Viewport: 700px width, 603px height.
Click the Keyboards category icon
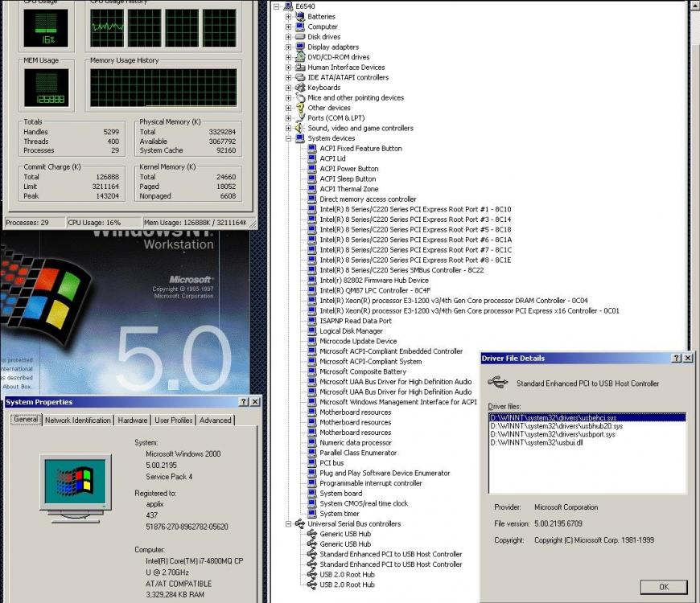pos(300,88)
